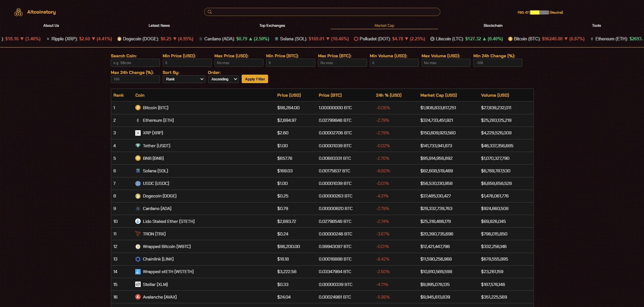Click the Solana icon in the ticker

277,39
